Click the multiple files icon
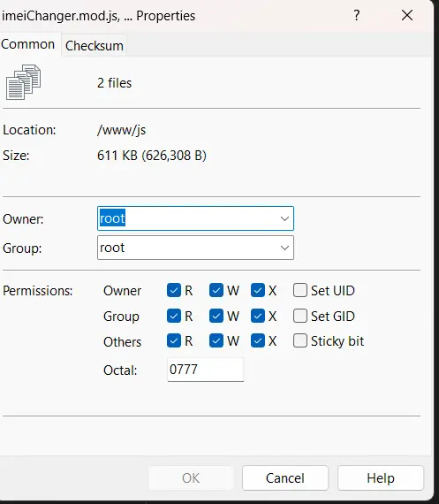439x504 pixels. [24, 82]
